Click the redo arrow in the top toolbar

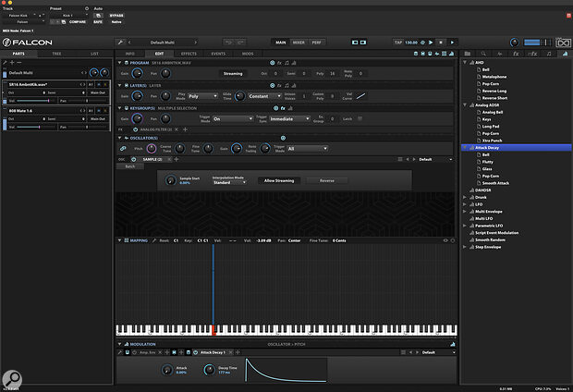pos(241,43)
